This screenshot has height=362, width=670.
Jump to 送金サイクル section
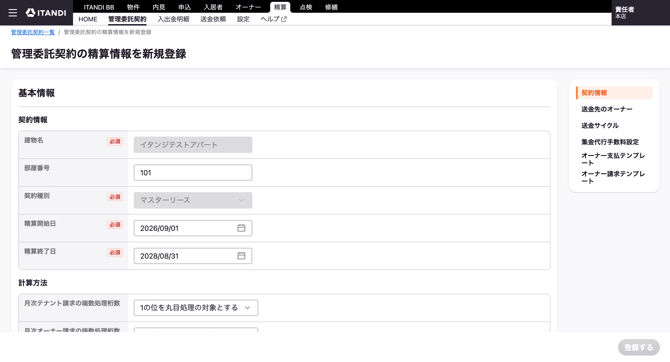[x=600, y=126]
